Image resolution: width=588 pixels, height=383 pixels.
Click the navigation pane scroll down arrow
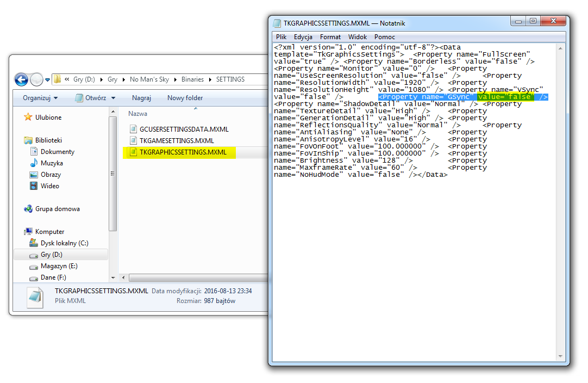click(113, 278)
